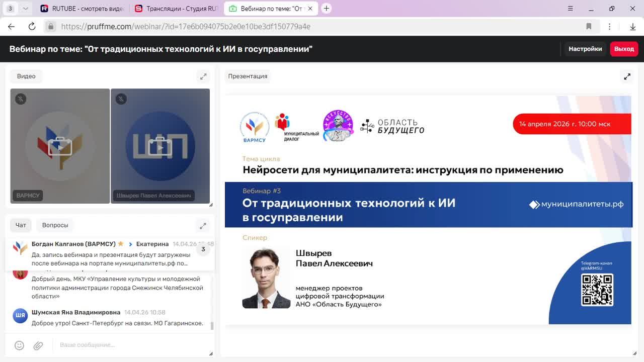Open the emoji picker in chat
644x362 pixels.
[x=19, y=345]
